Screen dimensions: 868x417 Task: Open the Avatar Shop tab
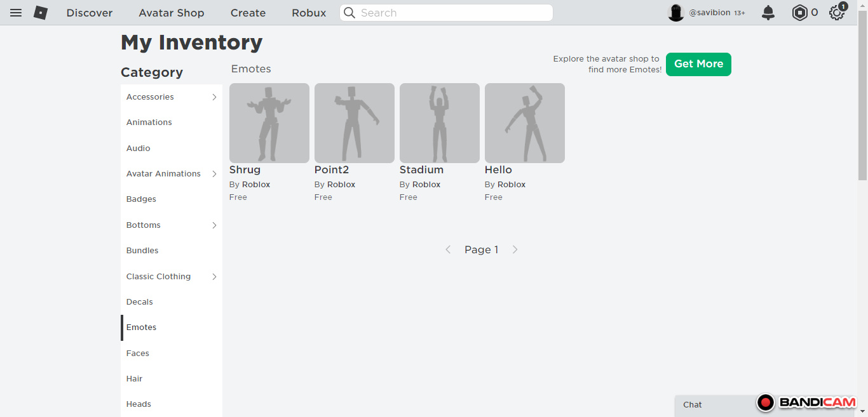(x=172, y=13)
